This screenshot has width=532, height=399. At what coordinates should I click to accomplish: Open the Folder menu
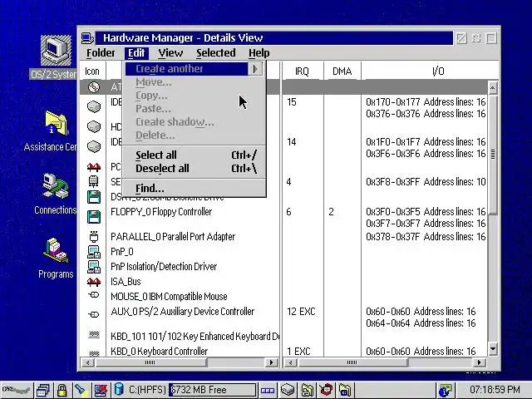click(x=101, y=53)
